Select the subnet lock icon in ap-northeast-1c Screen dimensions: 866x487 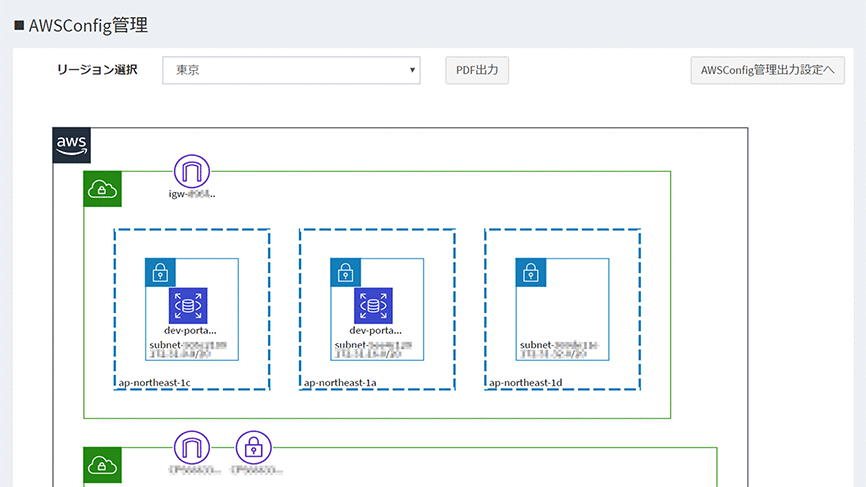click(160, 272)
